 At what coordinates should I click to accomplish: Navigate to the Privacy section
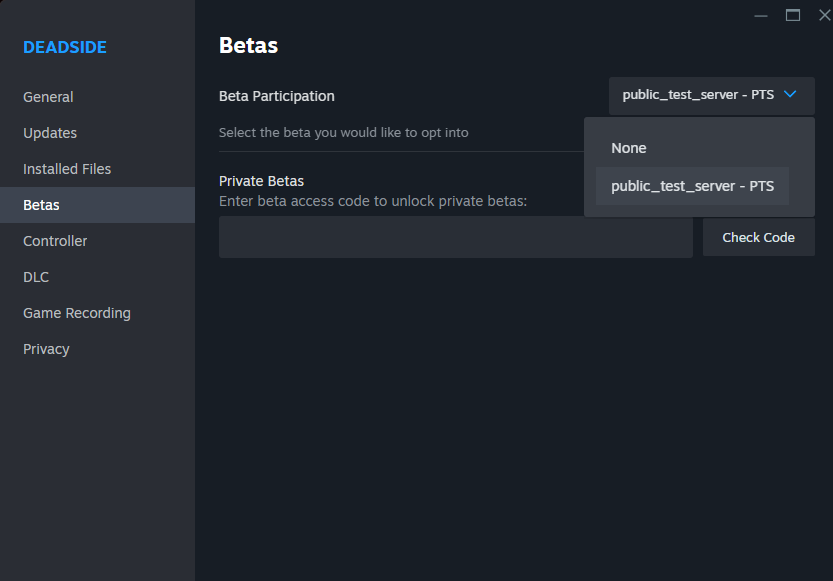pyautogui.click(x=46, y=349)
